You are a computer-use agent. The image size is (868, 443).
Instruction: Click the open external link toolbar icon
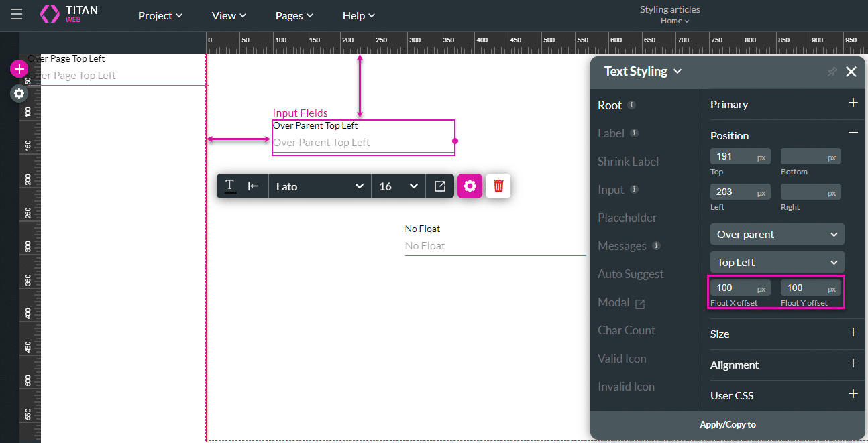(440, 186)
